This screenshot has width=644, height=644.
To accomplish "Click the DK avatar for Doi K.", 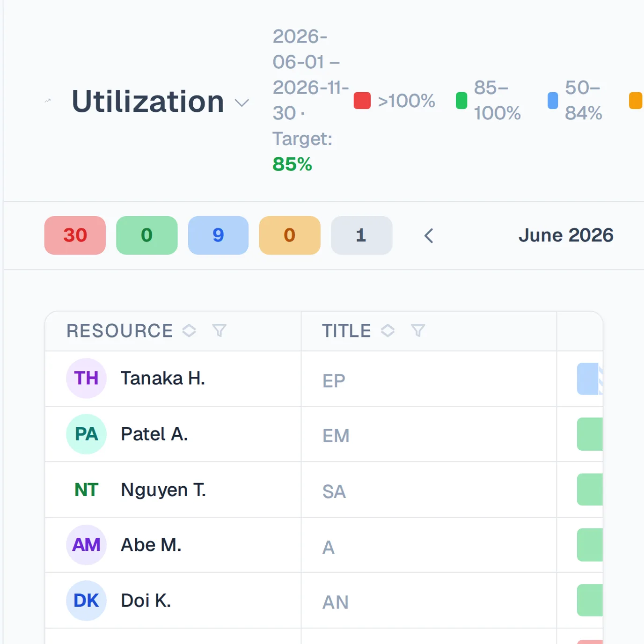I will [87, 600].
